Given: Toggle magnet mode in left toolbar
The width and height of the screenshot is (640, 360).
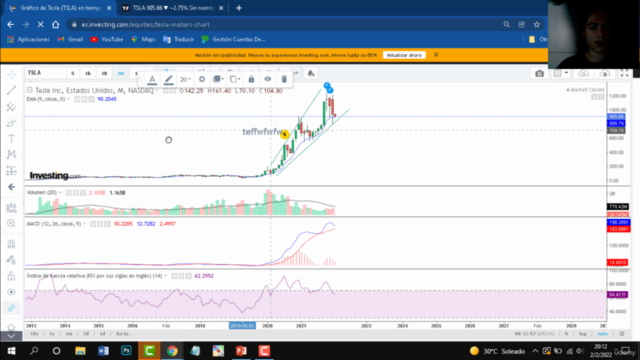Looking at the screenshot, I should click(x=11, y=244).
